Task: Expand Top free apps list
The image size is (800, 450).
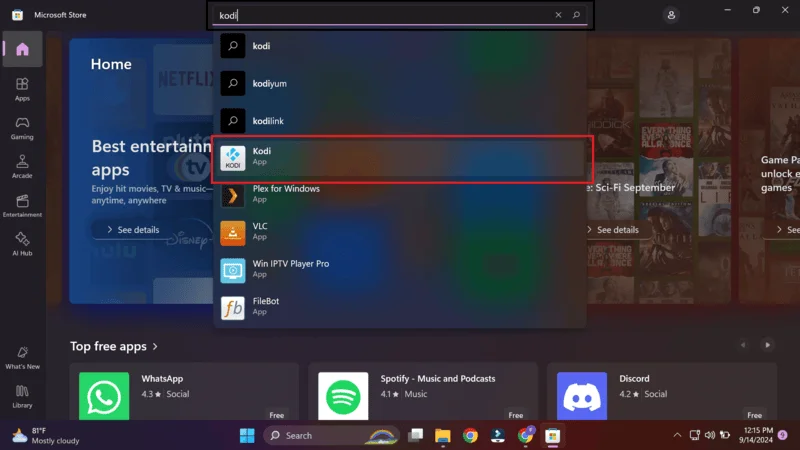Action: click(114, 346)
